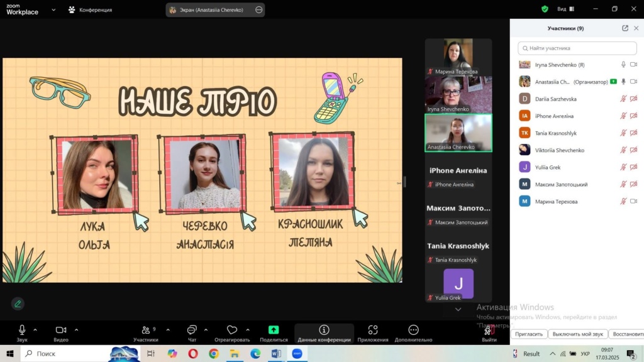Viewport: 644px width, 362px height.
Task: Click the Пригласить invite button
Action: tap(529, 334)
